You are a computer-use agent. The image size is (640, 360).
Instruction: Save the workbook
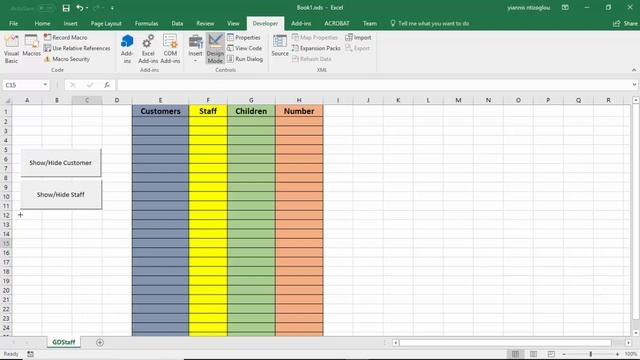[66, 8]
